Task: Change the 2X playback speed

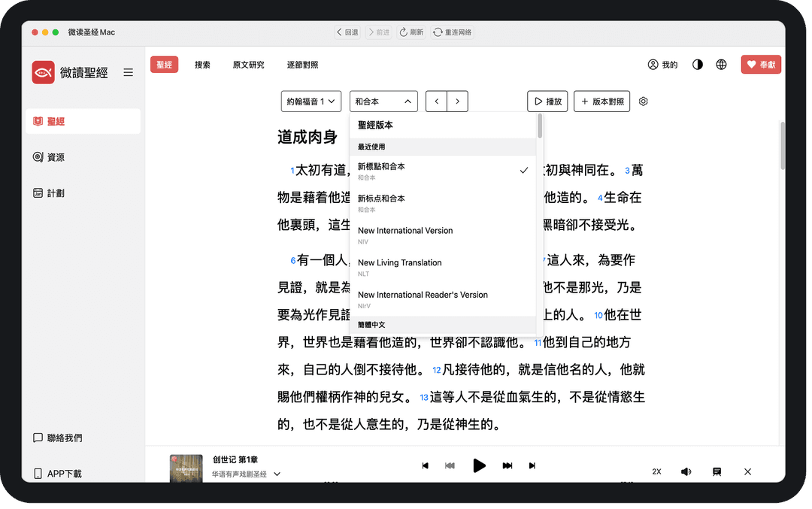Action: pyautogui.click(x=656, y=471)
